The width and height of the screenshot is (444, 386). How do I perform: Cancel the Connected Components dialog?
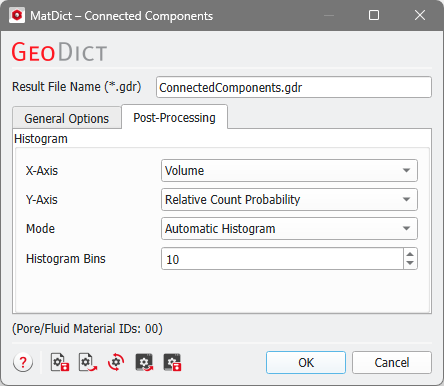point(392,362)
